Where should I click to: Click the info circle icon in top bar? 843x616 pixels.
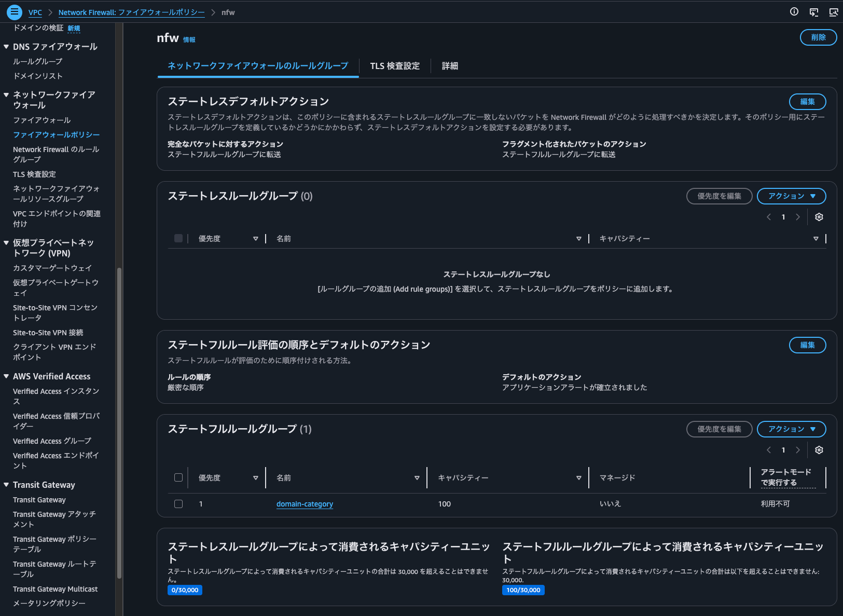click(x=794, y=12)
